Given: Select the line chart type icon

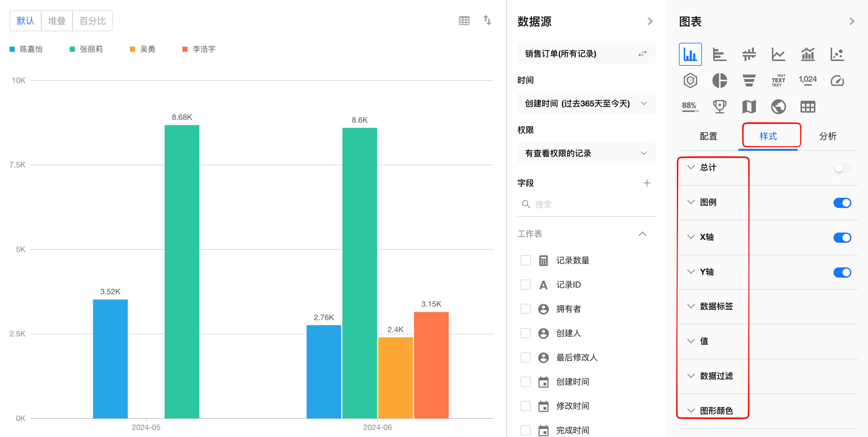Looking at the screenshot, I should 778,54.
